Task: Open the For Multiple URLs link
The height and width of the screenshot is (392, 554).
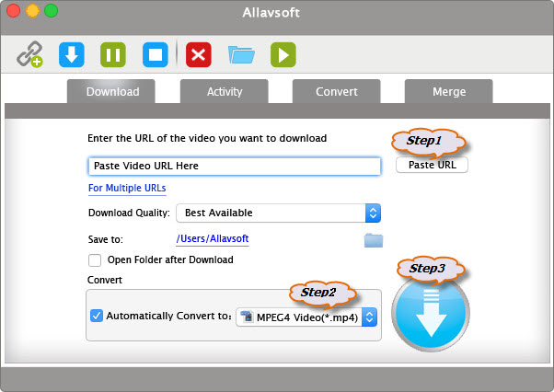Action: pos(127,188)
